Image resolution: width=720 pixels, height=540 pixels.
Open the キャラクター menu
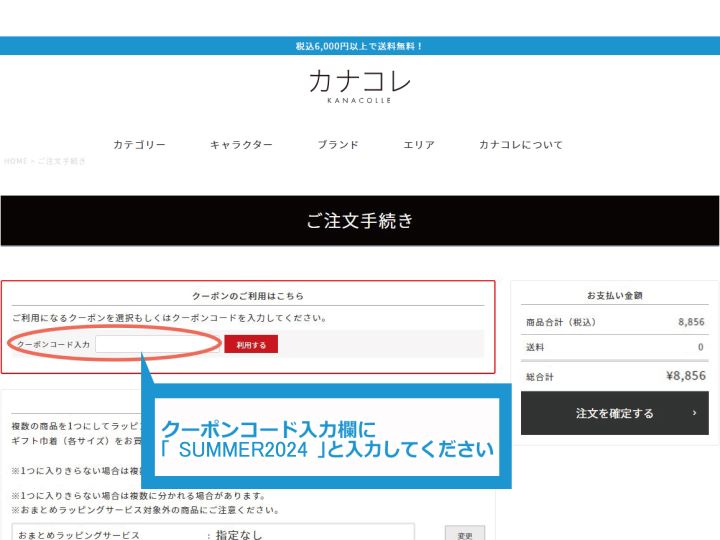pos(241,145)
